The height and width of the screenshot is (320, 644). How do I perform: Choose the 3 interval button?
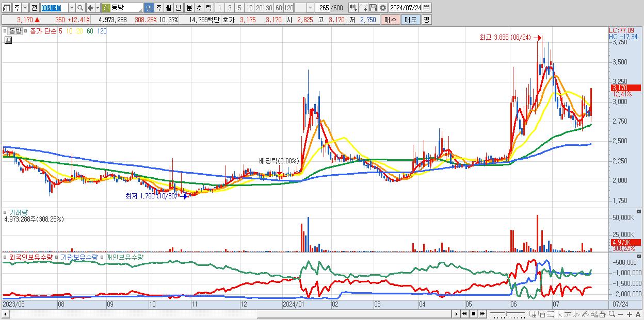(x=230, y=8)
